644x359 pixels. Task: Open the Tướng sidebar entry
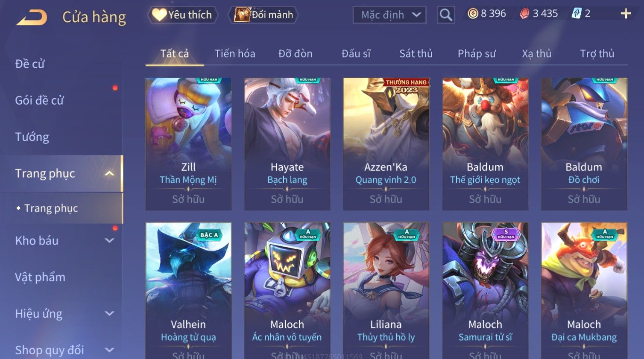(x=32, y=137)
